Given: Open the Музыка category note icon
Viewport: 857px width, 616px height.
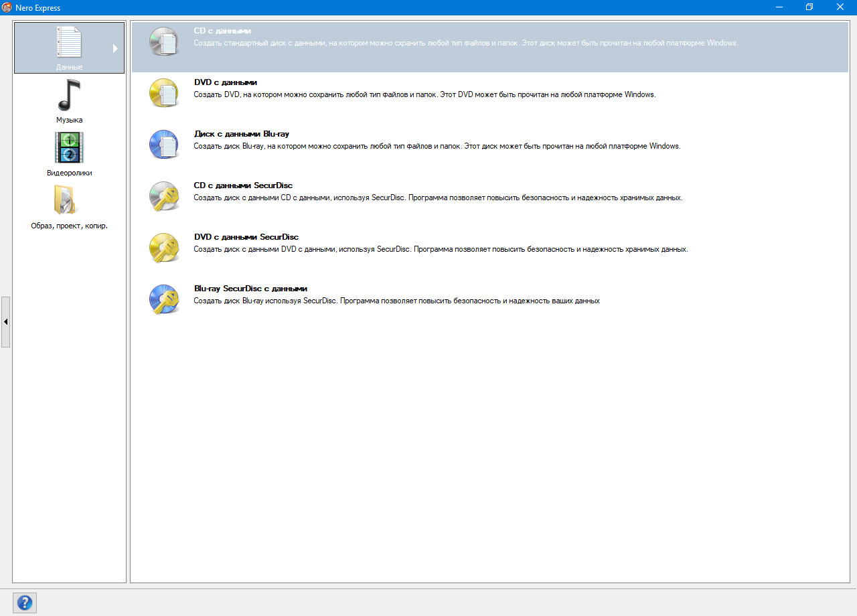Looking at the screenshot, I should click(x=69, y=94).
